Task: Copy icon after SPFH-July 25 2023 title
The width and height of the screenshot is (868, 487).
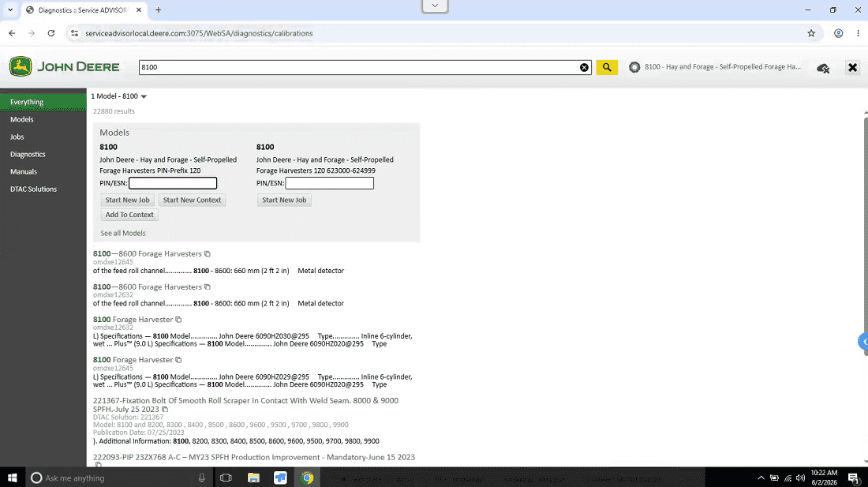Action: [165, 410]
